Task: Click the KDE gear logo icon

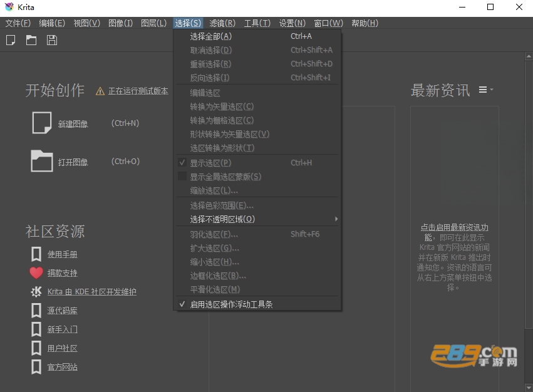Action: point(36,292)
